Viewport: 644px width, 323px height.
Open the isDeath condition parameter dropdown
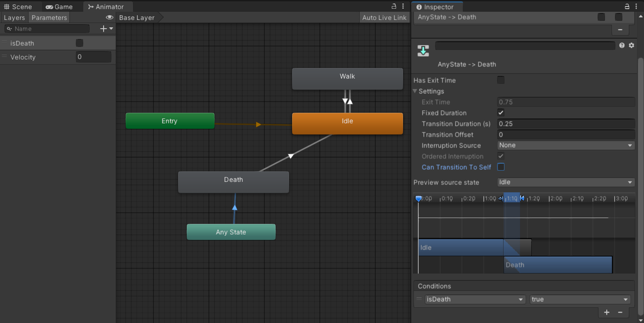pos(475,299)
